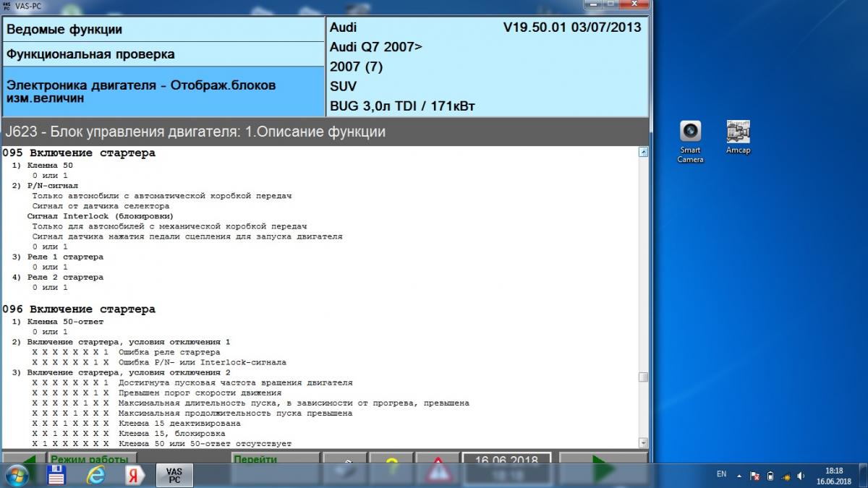
Task: Open the Smart Camera desktop shortcut
Action: pyautogui.click(x=690, y=141)
